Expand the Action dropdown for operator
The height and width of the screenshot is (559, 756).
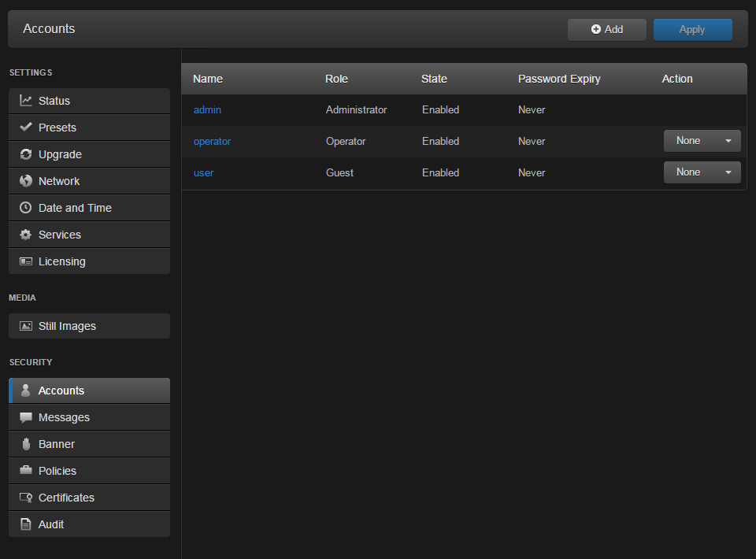(702, 140)
